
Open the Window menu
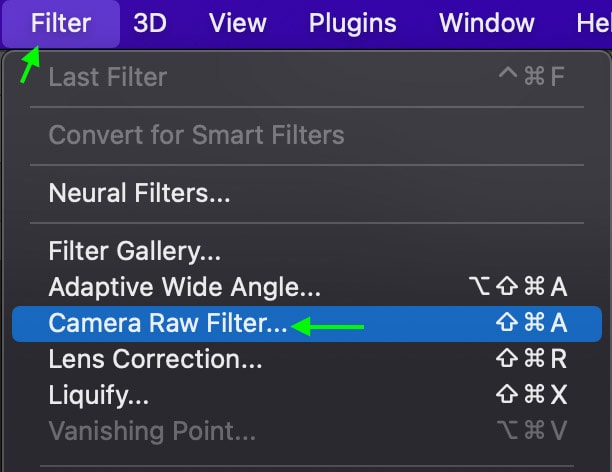click(x=485, y=23)
